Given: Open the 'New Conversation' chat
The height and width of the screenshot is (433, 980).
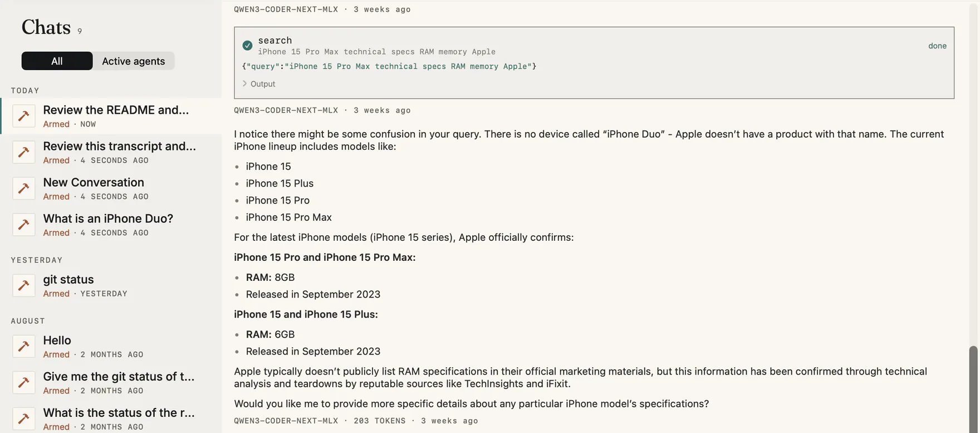Looking at the screenshot, I should coord(111,188).
